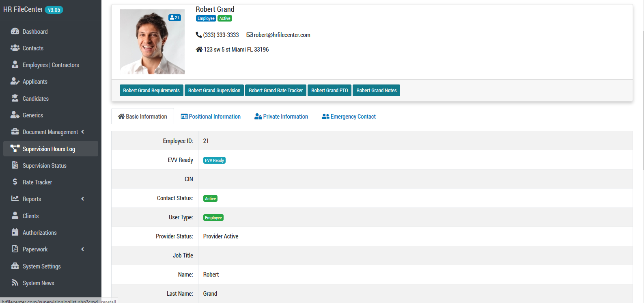Click the envelope icon beside email address

click(250, 35)
